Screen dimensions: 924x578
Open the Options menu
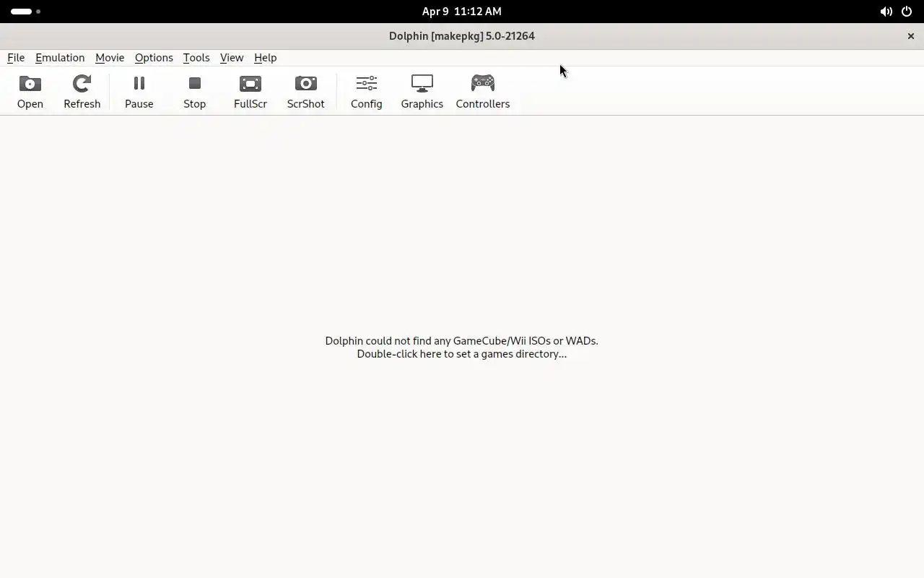coord(154,58)
